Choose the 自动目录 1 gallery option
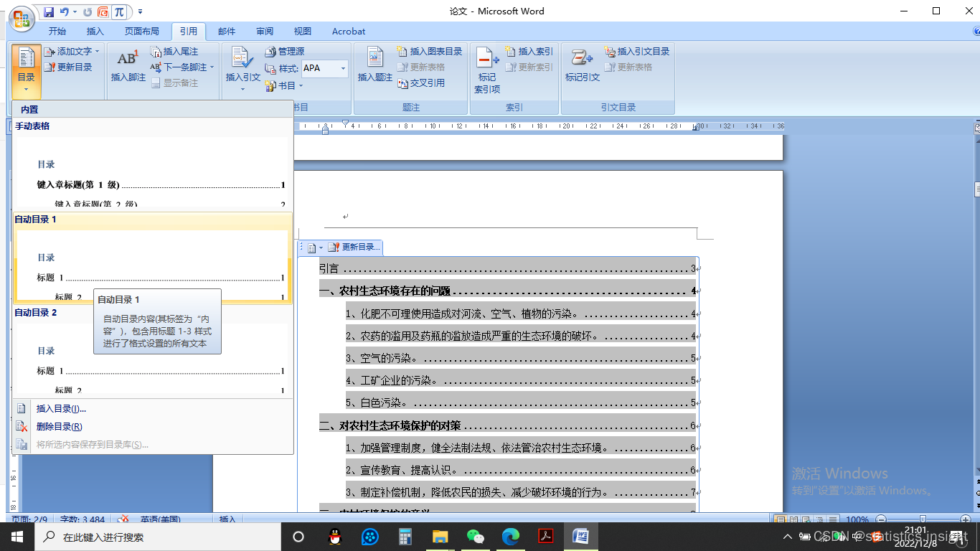 153,258
